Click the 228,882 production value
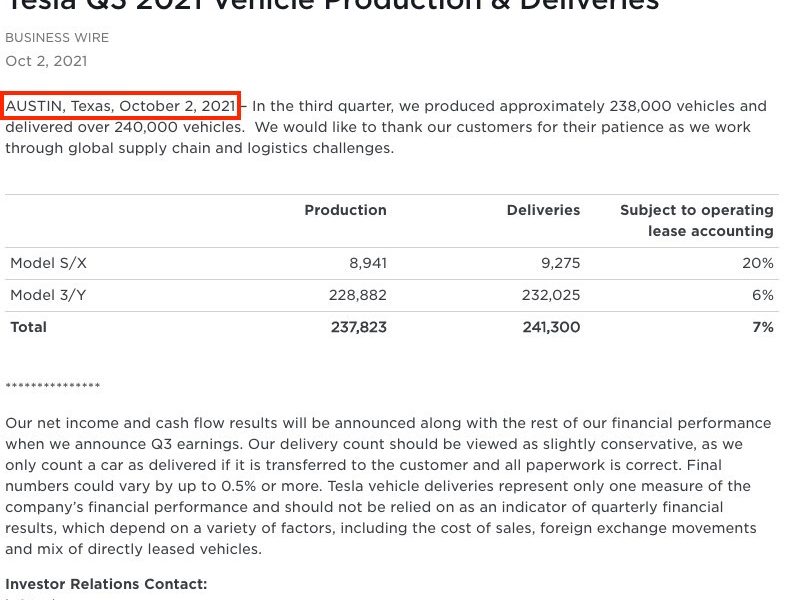Screen dimensions: 795x600 (x=357, y=295)
